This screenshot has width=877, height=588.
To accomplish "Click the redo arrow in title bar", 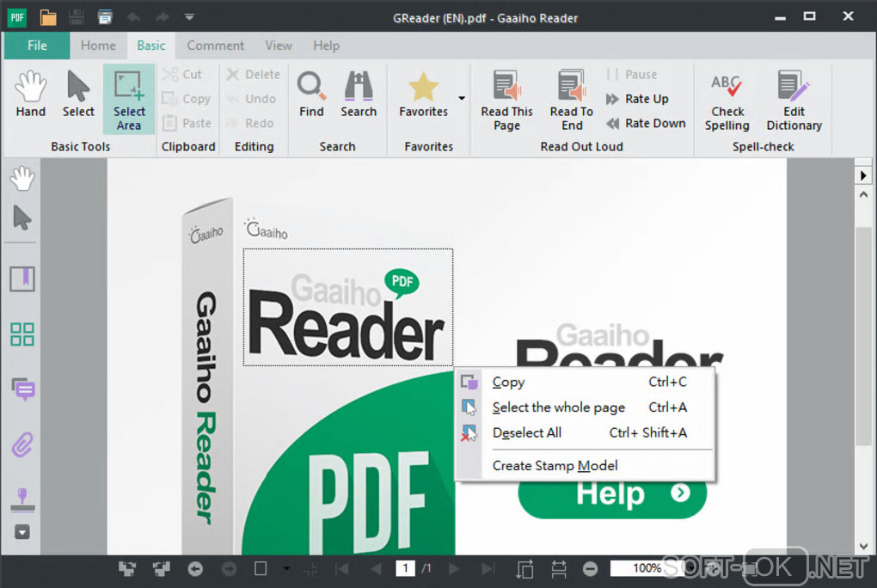I will tap(163, 17).
